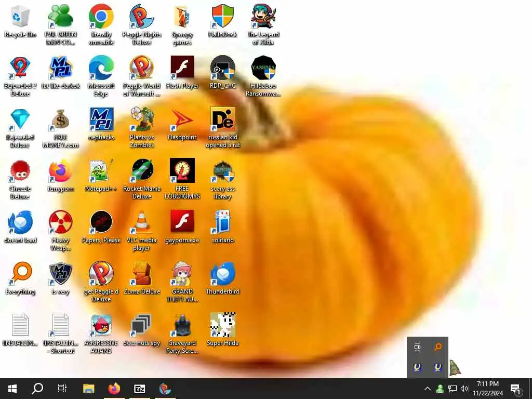Switch to Firefox on the taskbar
This screenshot has height=399, width=532.
114,389
